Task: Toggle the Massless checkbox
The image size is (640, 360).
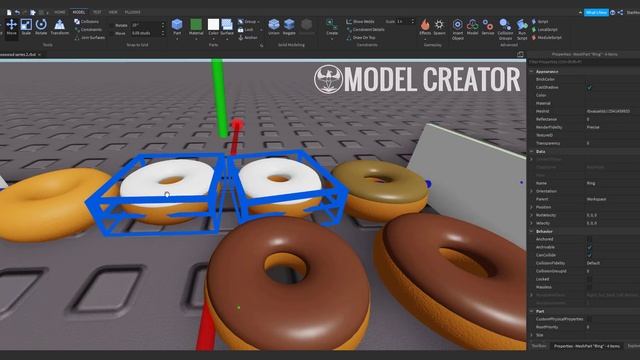Action: point(589,287)
